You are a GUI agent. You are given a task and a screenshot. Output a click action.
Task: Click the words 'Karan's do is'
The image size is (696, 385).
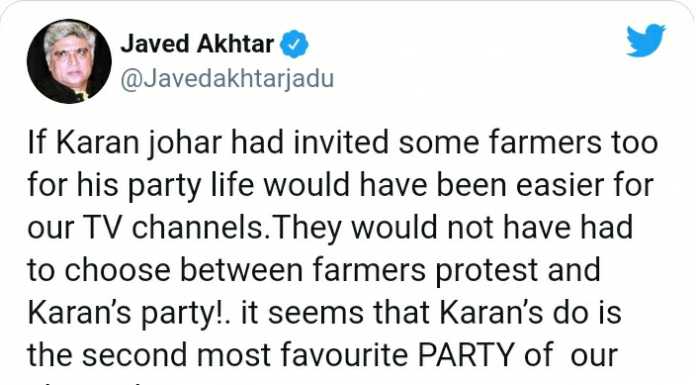point(530,312)
